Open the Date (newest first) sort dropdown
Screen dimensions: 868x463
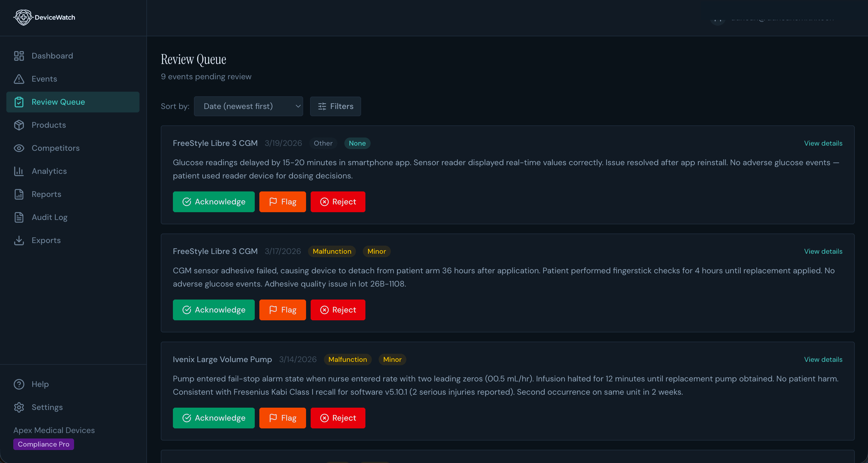[x=248, y=106]
